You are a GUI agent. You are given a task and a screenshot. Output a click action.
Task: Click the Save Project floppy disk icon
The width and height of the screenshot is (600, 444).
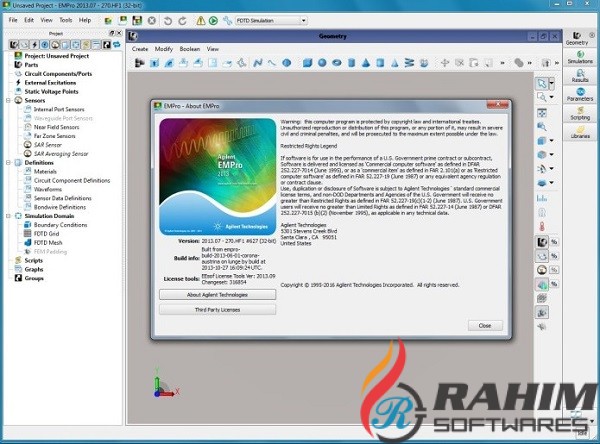click(137, 20)
